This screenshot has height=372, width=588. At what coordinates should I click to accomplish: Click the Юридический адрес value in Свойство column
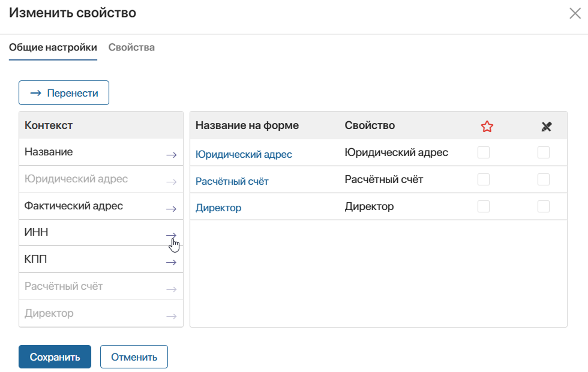point(397,152)
